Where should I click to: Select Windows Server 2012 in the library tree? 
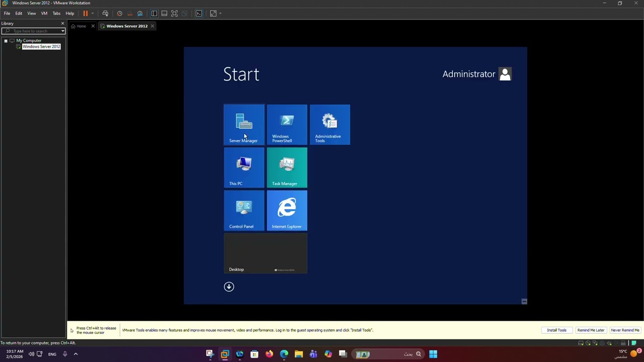click(41, 47)
